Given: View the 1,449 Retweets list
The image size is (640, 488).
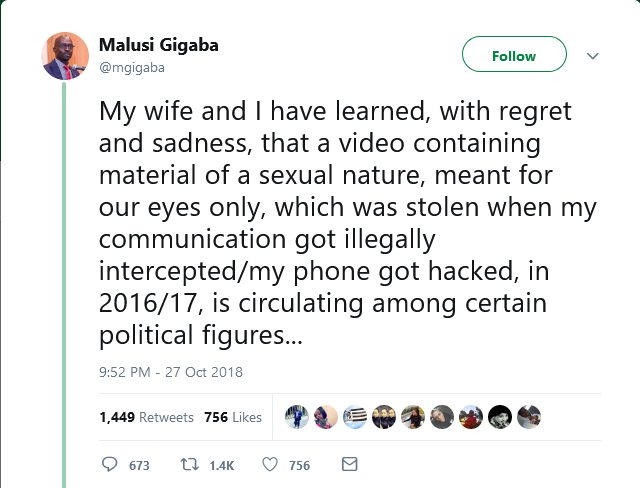Looking at the screenshot, I should tap(146, 417).
